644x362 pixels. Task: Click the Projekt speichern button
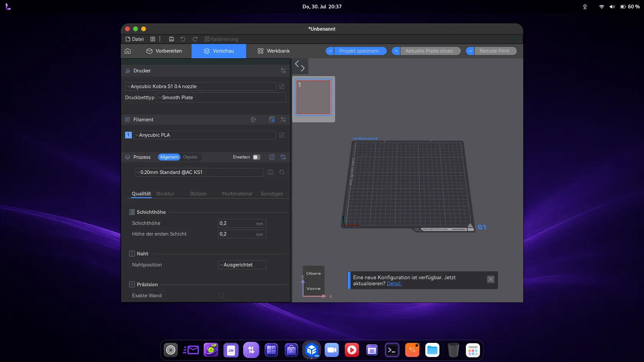click(x=359, y=51)
